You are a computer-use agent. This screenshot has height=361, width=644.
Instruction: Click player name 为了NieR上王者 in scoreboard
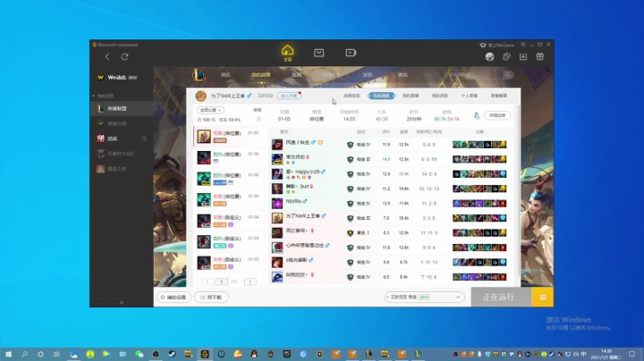pyautogui.click(x=302, y=215)
